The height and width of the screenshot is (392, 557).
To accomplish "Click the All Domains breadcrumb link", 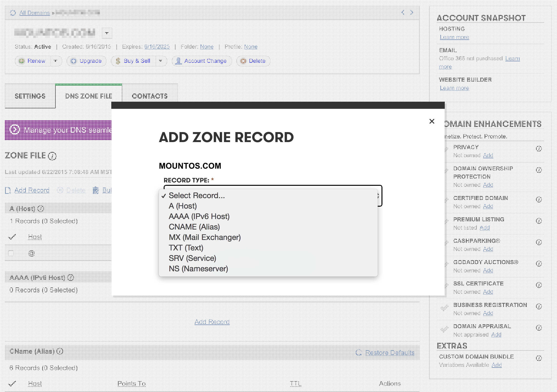I will [34, 13].
